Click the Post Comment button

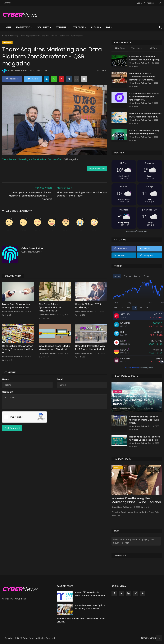[x=12, y=428]
